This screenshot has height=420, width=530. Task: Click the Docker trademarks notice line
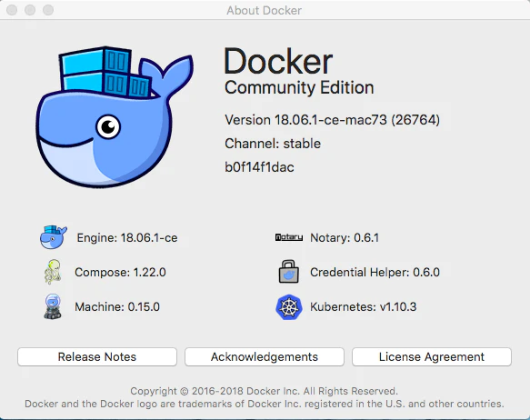click(x=265, y=404)
